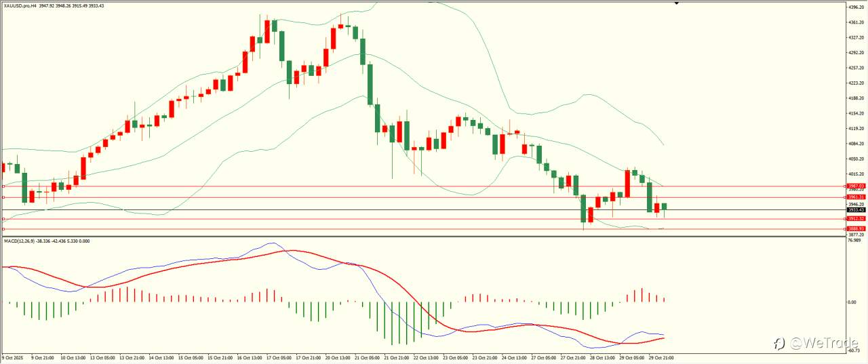Viewport: 868px width, 364px height.
Task: Click the MACD 0.00 scale label
Action: click(852, 302)
